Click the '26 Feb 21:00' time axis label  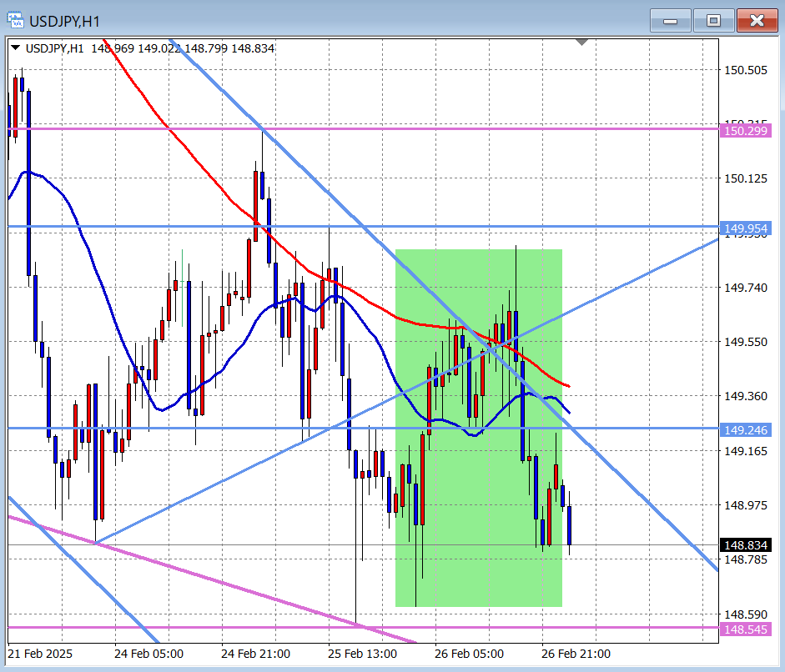[x=576, y=654]
